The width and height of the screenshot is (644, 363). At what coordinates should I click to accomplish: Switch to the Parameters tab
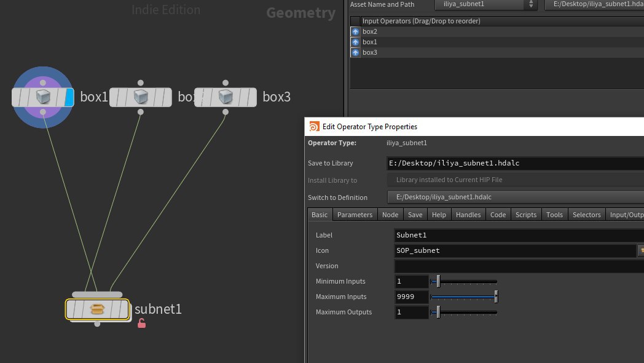click(355, 215)
